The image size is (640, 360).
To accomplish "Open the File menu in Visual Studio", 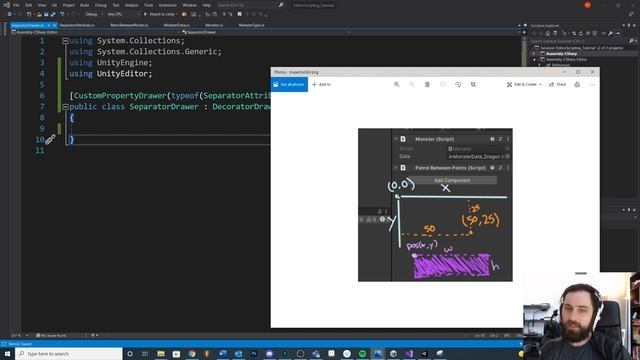I will click(x=16, y=5).
